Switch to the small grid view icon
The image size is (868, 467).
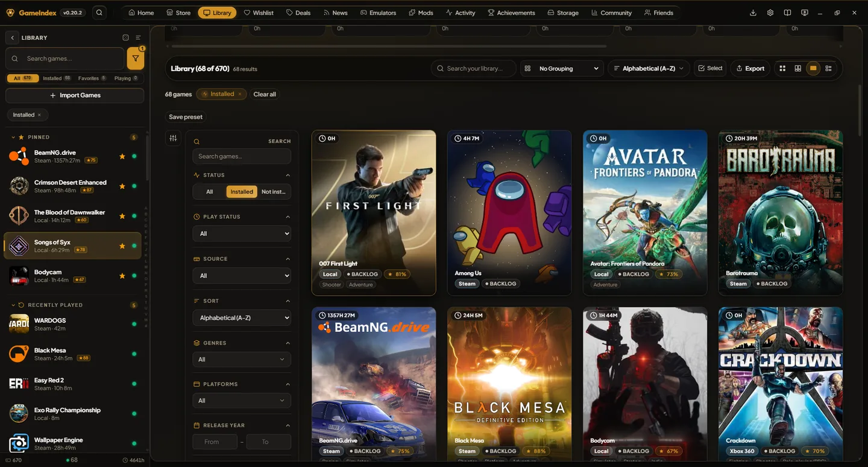782,68
